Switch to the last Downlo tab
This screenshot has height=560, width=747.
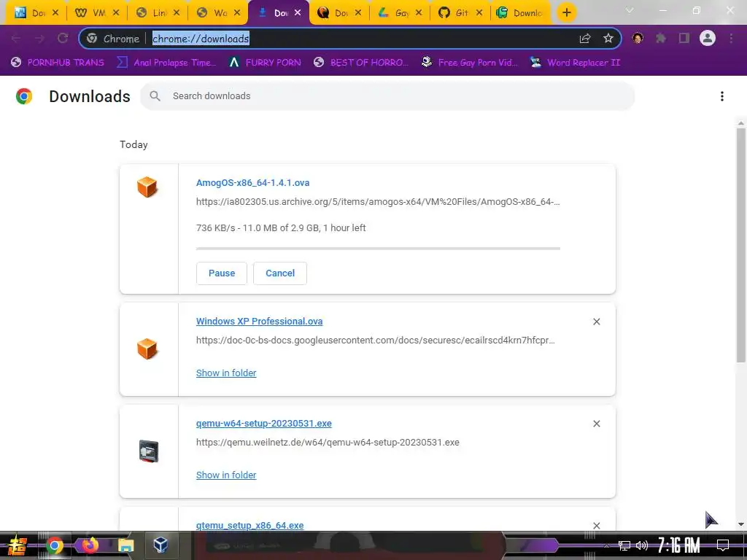pyautogui.click(x=520, y=13)
